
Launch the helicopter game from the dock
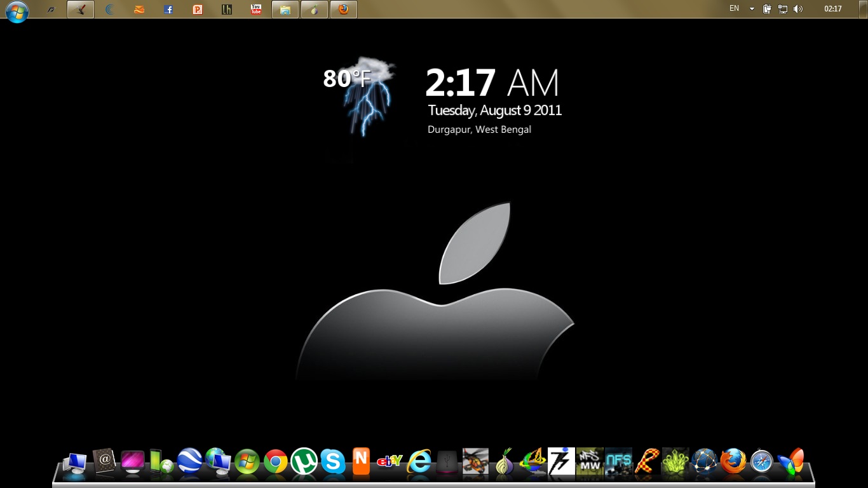[476, 461]
